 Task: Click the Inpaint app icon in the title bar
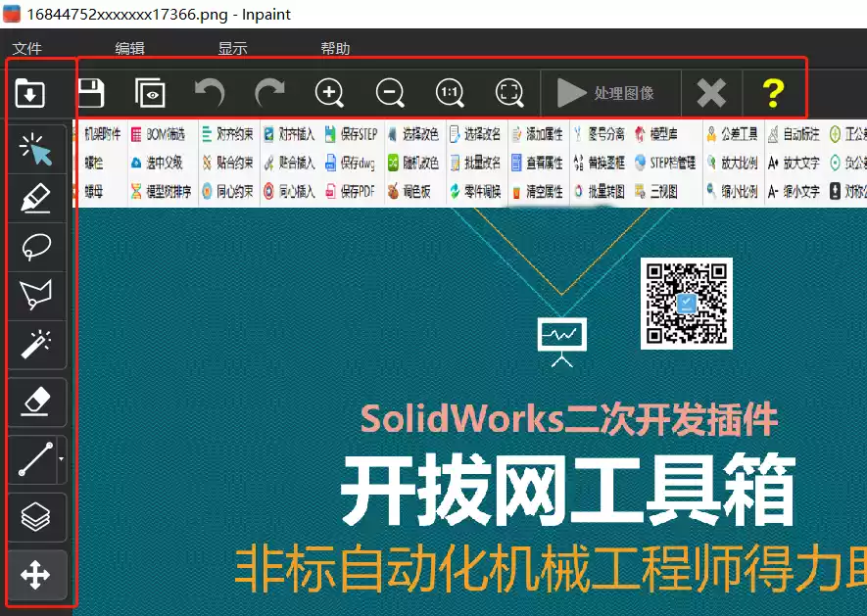[12, 14]
